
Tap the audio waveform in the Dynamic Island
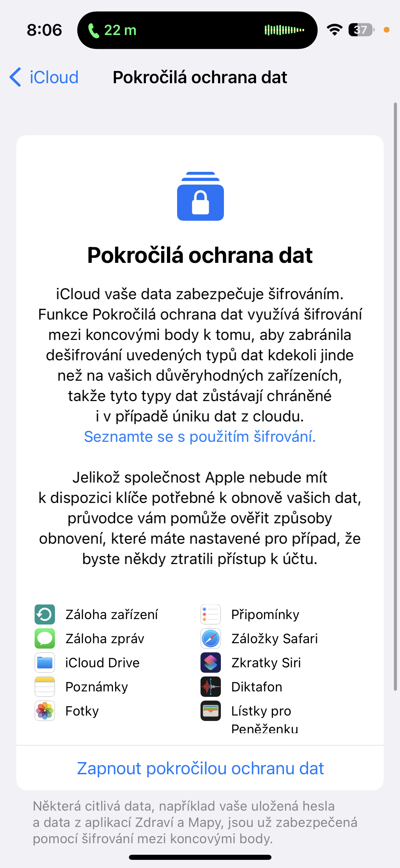click(284, 30)
